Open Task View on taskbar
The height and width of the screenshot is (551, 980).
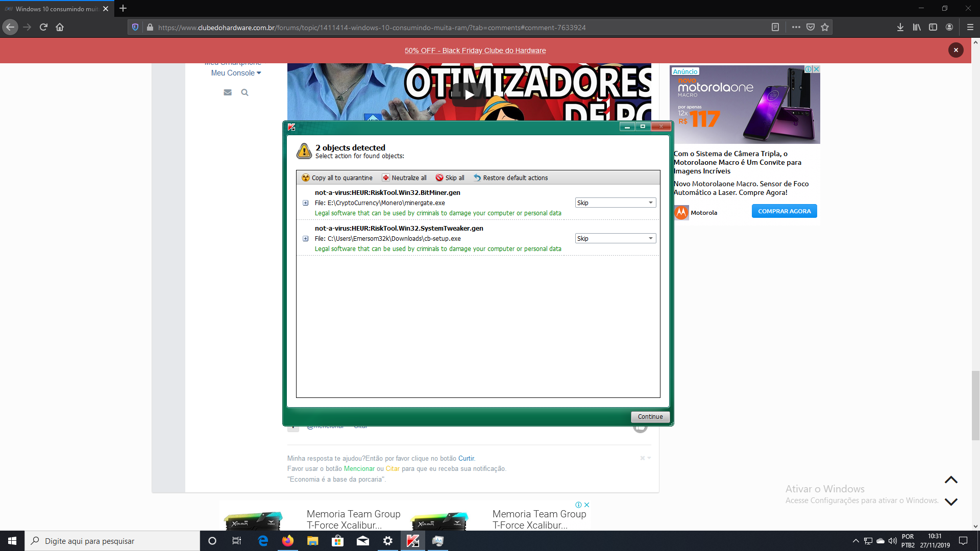tap(237, 541)
